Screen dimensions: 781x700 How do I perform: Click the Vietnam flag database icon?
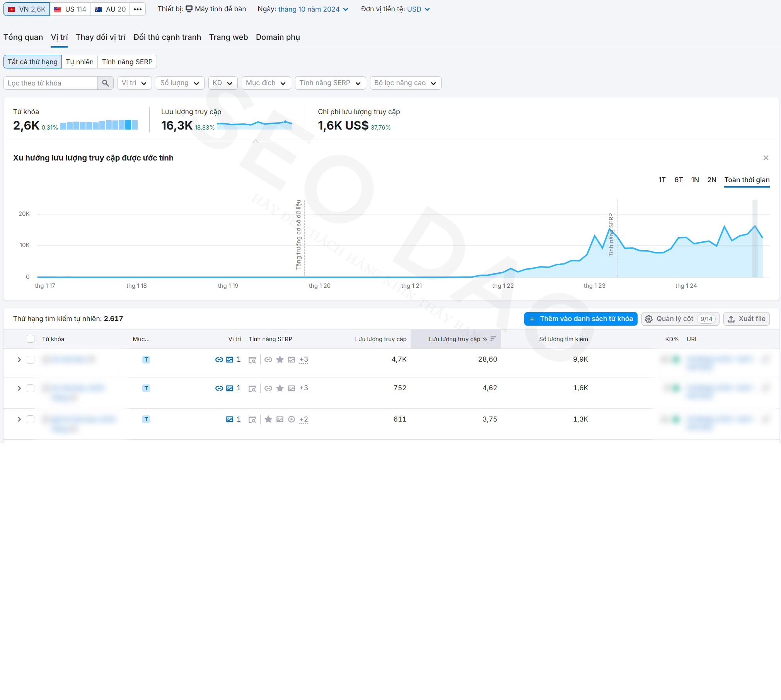[12, 9]
